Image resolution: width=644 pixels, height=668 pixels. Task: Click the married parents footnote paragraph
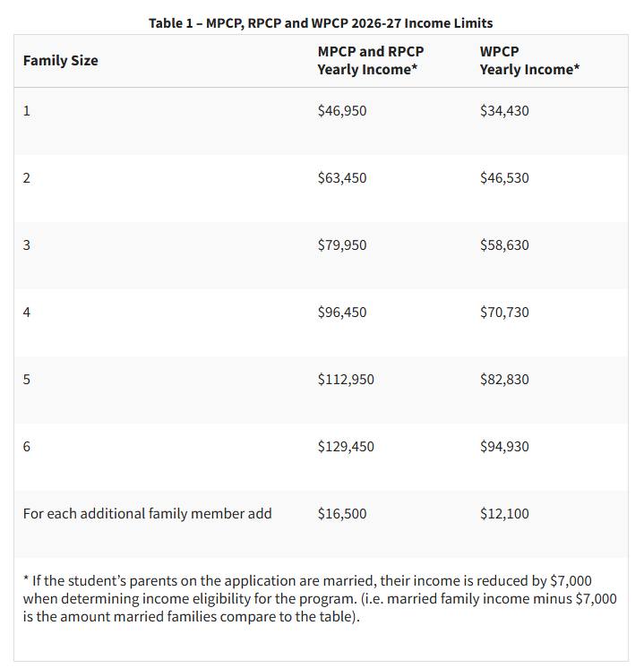320,599
